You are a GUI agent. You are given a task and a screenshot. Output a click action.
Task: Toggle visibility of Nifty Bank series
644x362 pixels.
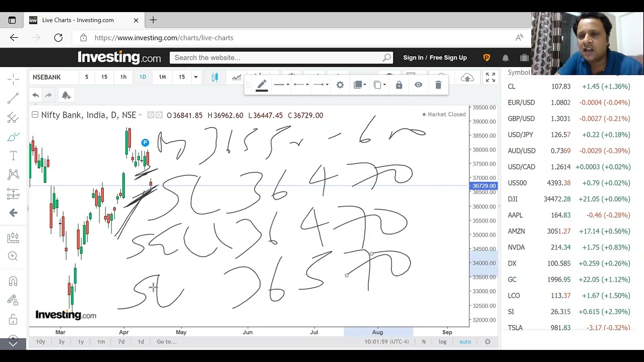(x=150, y=115)
